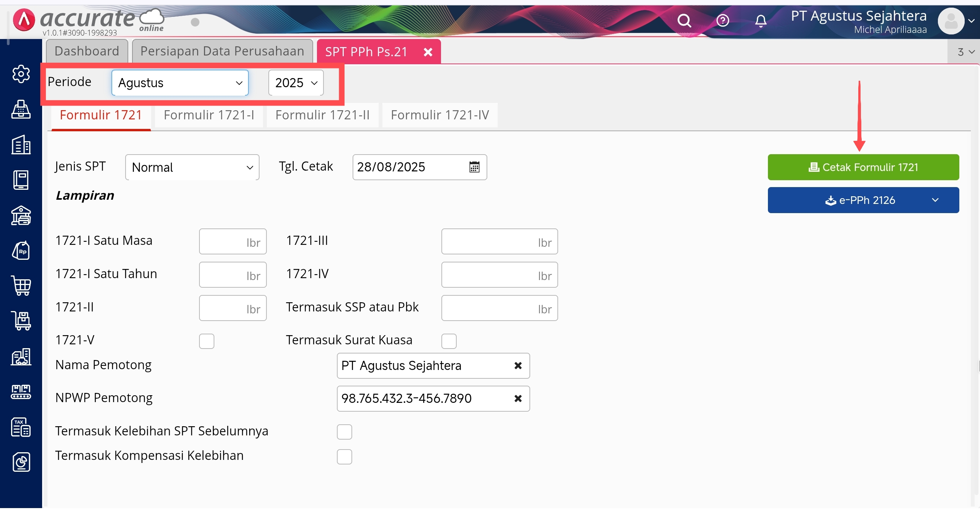980x510 pixels.
Task: Open the settings gear in sidebar
Action: click(x=21, y=74)
